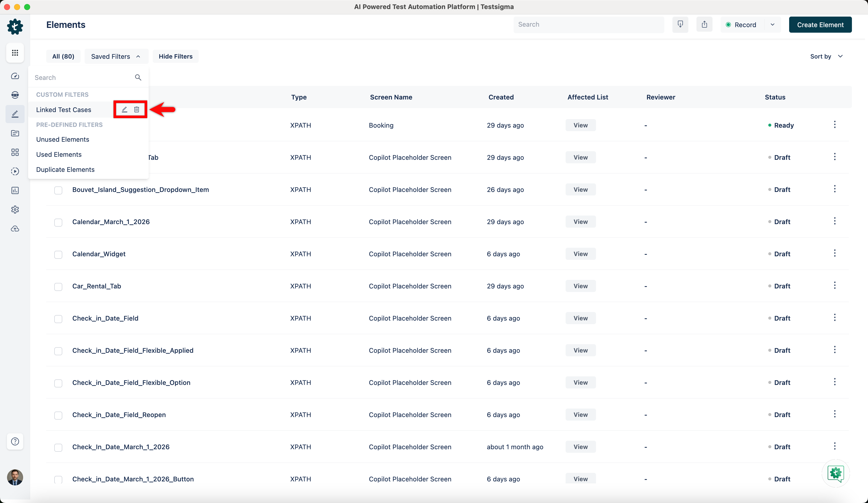Expand the Sort by dropdown

pos(826,57)
